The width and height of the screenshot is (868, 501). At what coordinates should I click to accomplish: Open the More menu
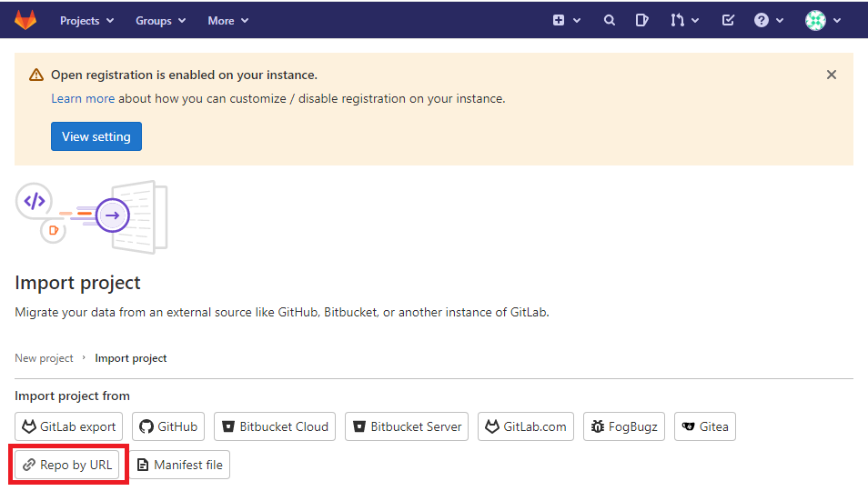227,21
